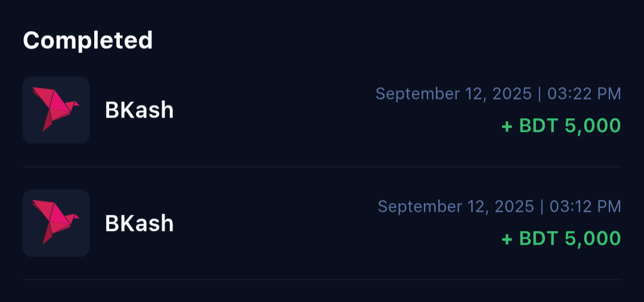Click the divider line between the two BKash transactions
Image resolution: width=644 pixels, height=302 pixels.
322,167
